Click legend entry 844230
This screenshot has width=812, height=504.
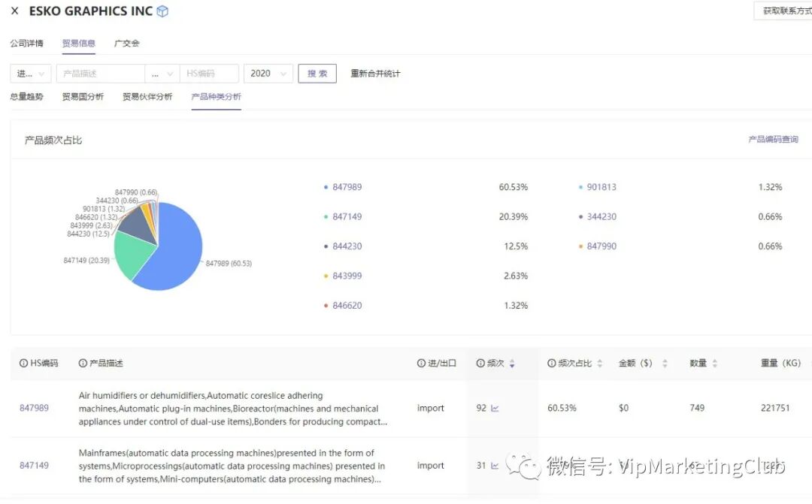coord(347,246)
